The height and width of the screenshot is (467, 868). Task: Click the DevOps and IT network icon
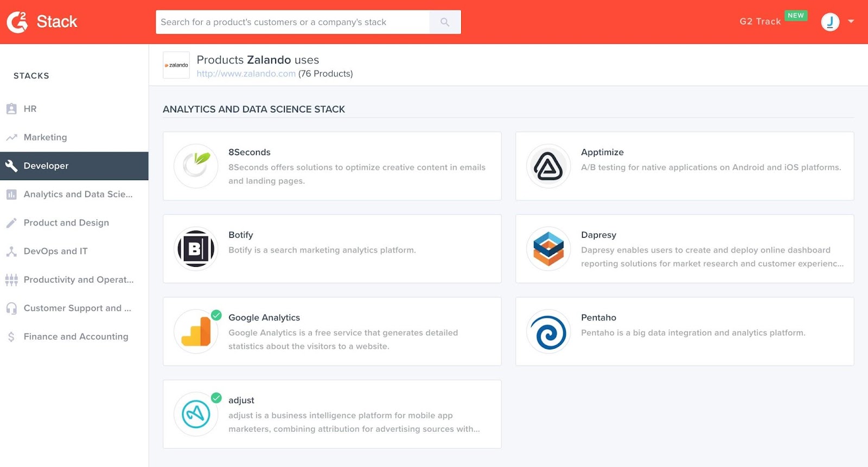click(x=11, y=251)
